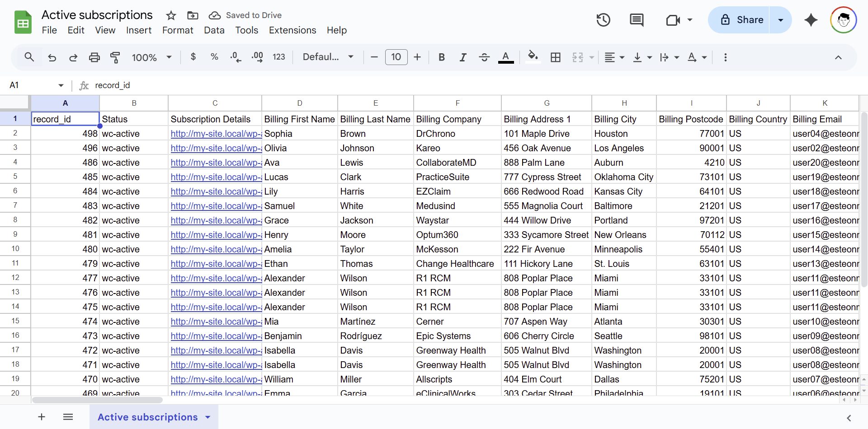Search the menus magnifier icon
Screen dimensions: 868x429
click(x=29, y=57)
